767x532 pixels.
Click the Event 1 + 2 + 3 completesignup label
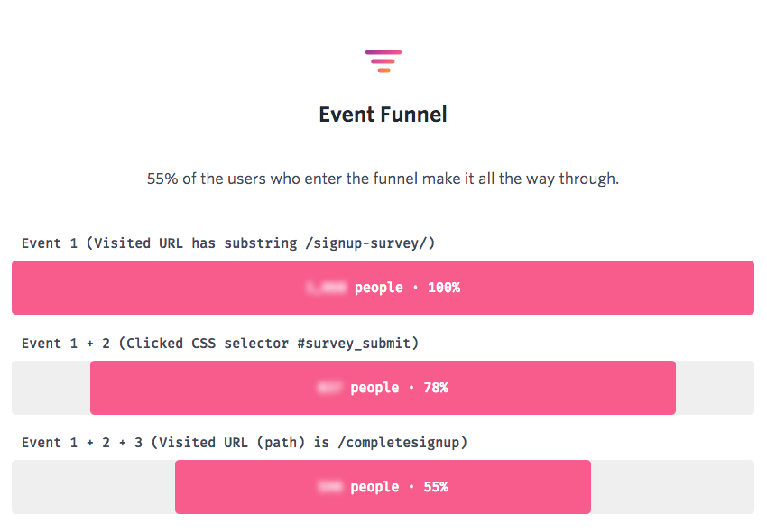point(245,443)
